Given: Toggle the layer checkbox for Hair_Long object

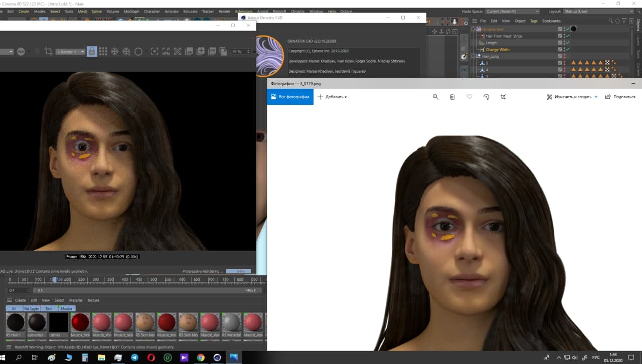Looking at the screenshot, I should point(560,57).
